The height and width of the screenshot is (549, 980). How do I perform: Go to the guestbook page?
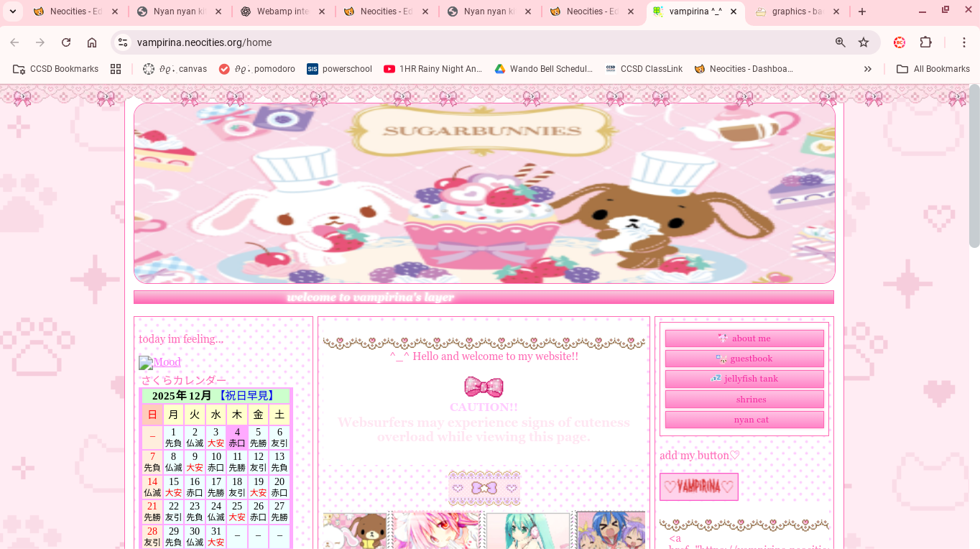(x=744, y=359)
